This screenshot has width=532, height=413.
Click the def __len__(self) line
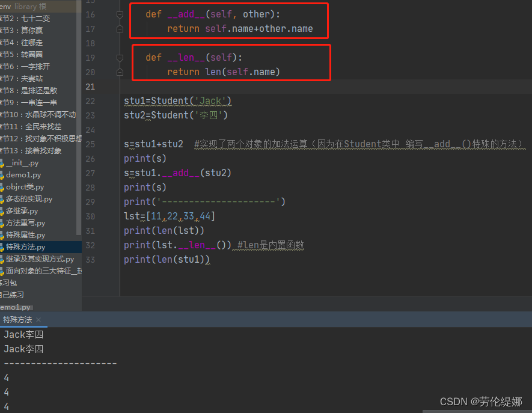[194, 57]
